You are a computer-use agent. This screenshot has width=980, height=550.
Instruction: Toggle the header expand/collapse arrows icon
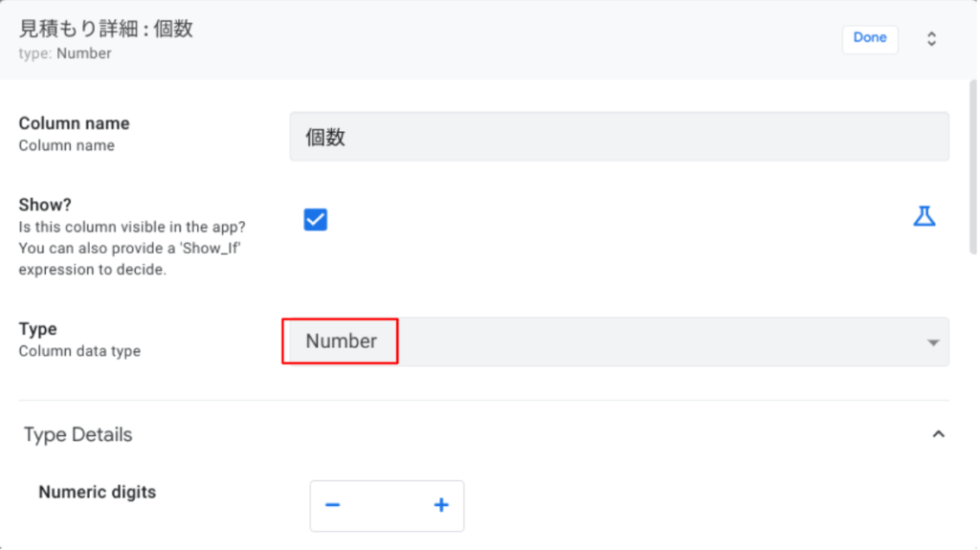point(931,39)
